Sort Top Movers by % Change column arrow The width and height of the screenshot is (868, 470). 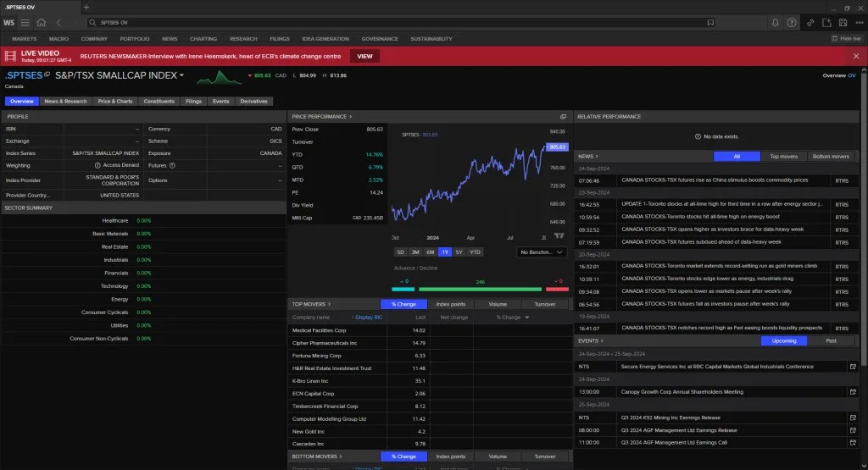click(x=526, y=318)
